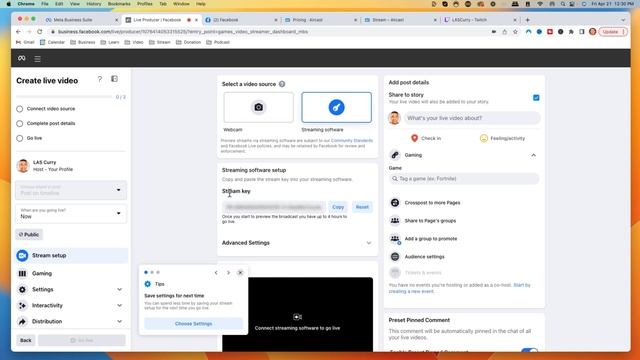Click the What's your live video about field

point(472,118)
